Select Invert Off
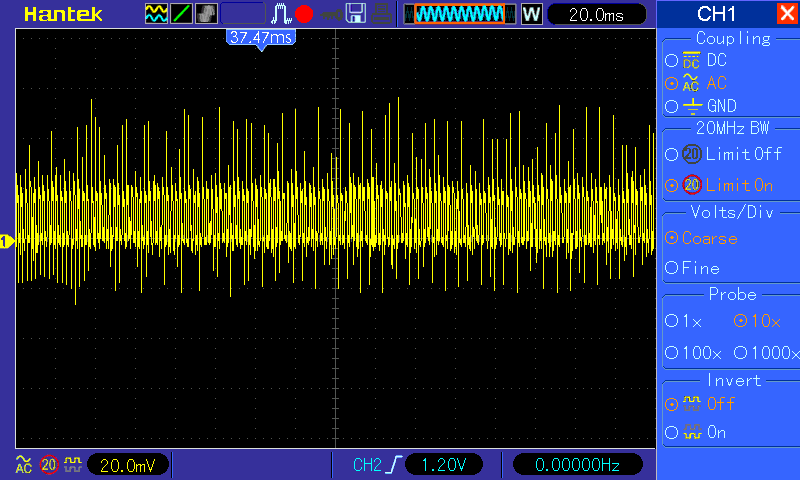Viewport: 800px width, 480px height. (x=699, y=403)
